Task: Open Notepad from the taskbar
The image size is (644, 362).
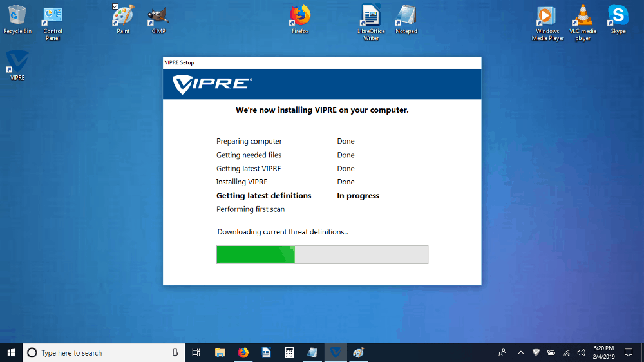Action: click(312, 352)
